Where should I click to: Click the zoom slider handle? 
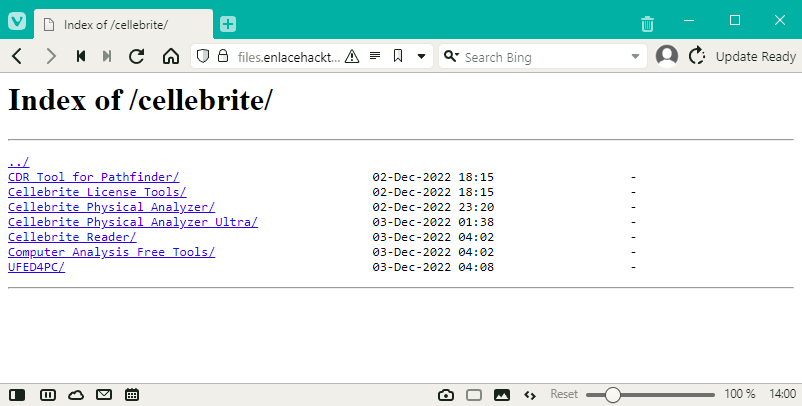point(612,395)
